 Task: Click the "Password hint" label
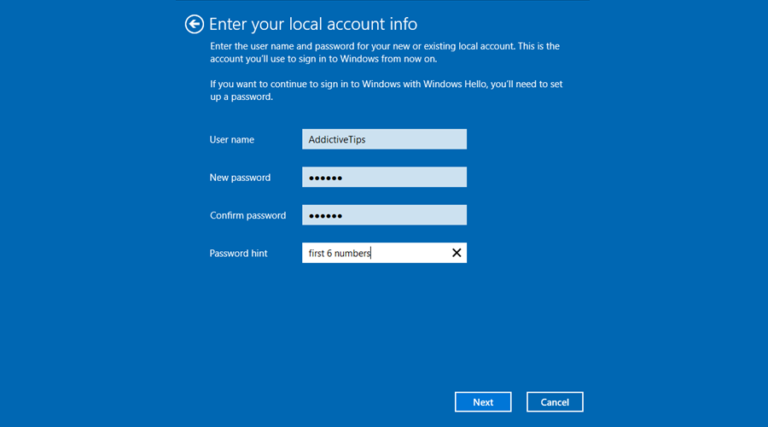239,253
